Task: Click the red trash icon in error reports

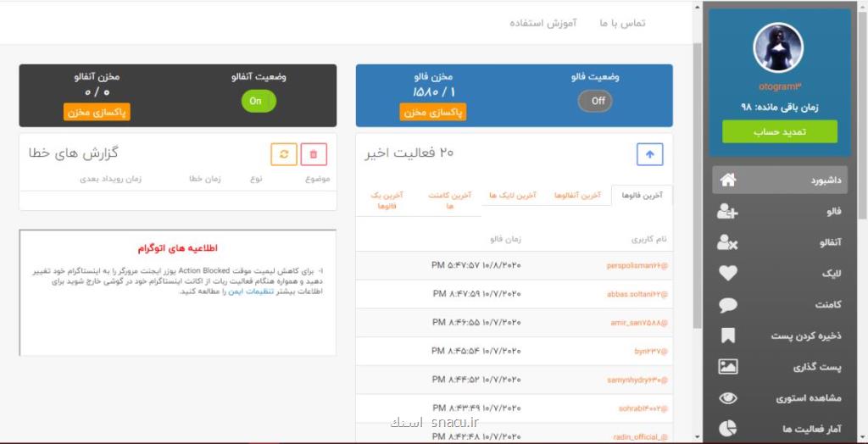Action: [x=314, y=154]
